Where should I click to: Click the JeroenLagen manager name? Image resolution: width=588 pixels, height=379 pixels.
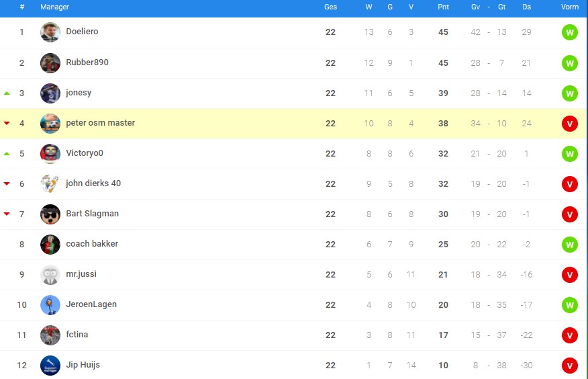tap(91, 304)
